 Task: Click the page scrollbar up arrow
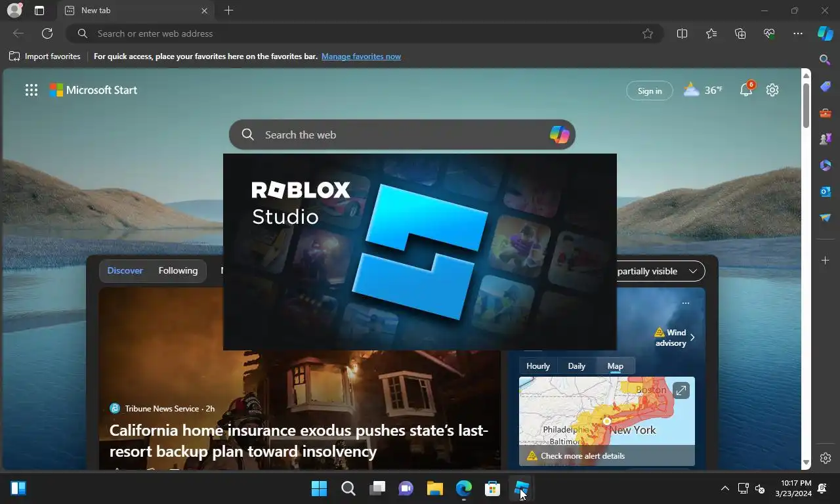tap(807, 75)
